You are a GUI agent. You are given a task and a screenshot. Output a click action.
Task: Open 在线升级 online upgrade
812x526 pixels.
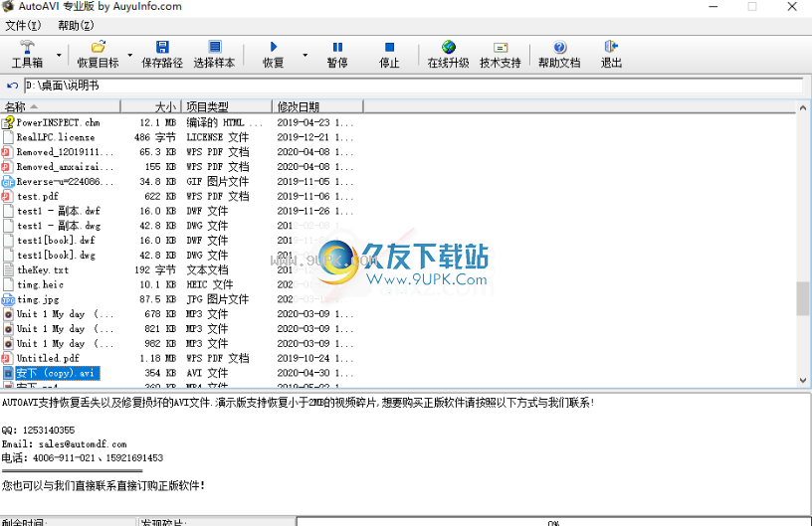coord(449,55)
